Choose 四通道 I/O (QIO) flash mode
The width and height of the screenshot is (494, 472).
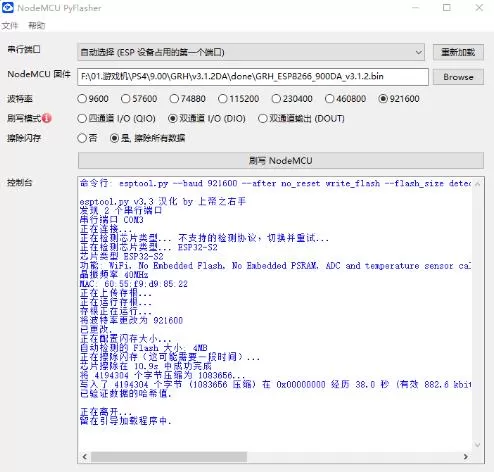click(116, 118)
